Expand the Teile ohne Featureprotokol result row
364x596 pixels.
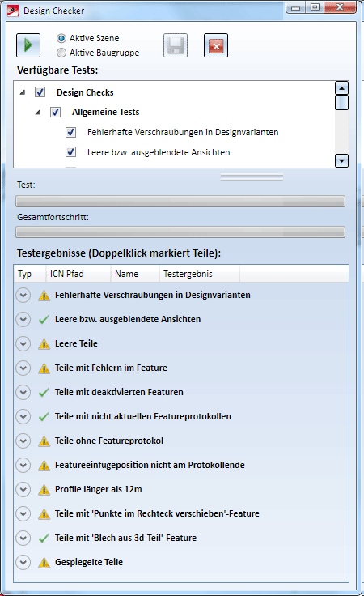(23, 441)
